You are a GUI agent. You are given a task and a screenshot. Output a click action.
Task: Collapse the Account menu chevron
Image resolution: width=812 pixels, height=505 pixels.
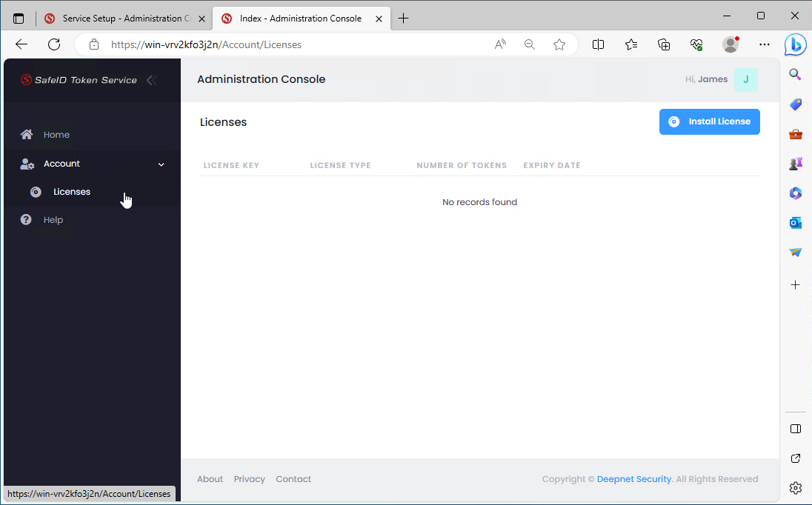[162, 164]
